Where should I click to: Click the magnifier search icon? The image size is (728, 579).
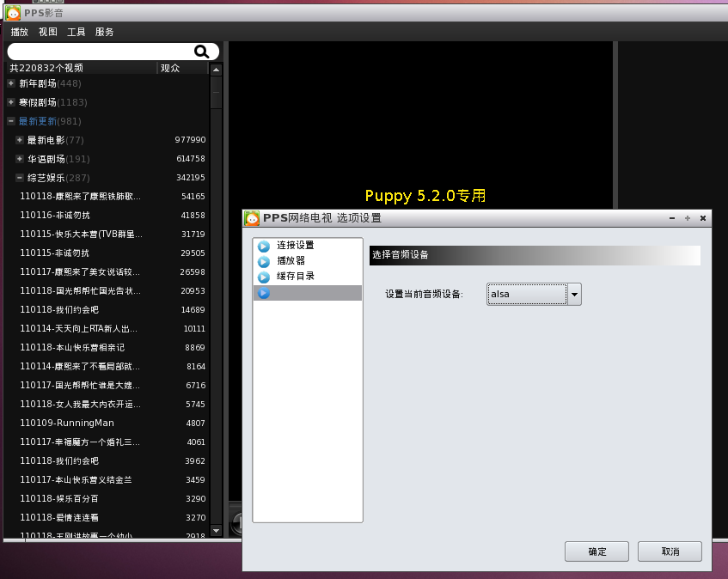coord(201,52)
